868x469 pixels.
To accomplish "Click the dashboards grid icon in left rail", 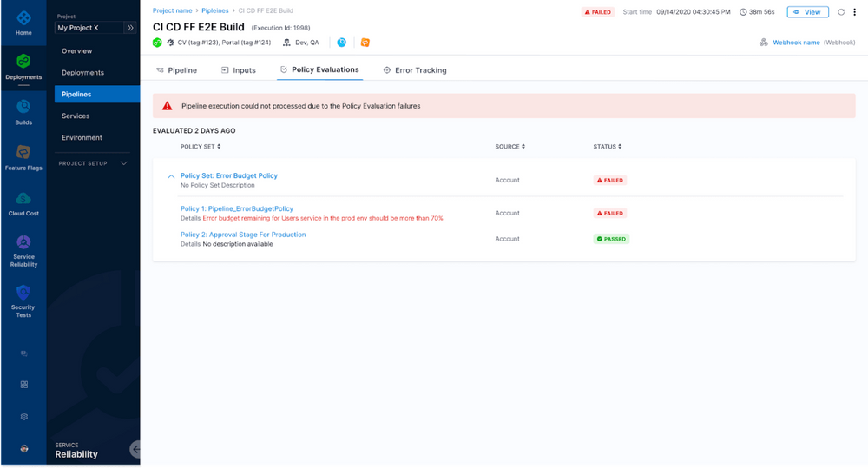I will (23, 384).
